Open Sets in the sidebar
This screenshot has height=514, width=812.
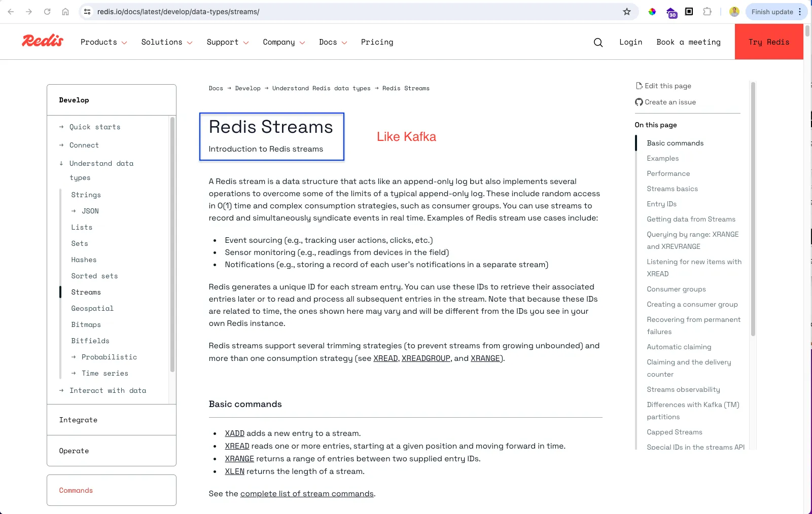coord(80,243)
